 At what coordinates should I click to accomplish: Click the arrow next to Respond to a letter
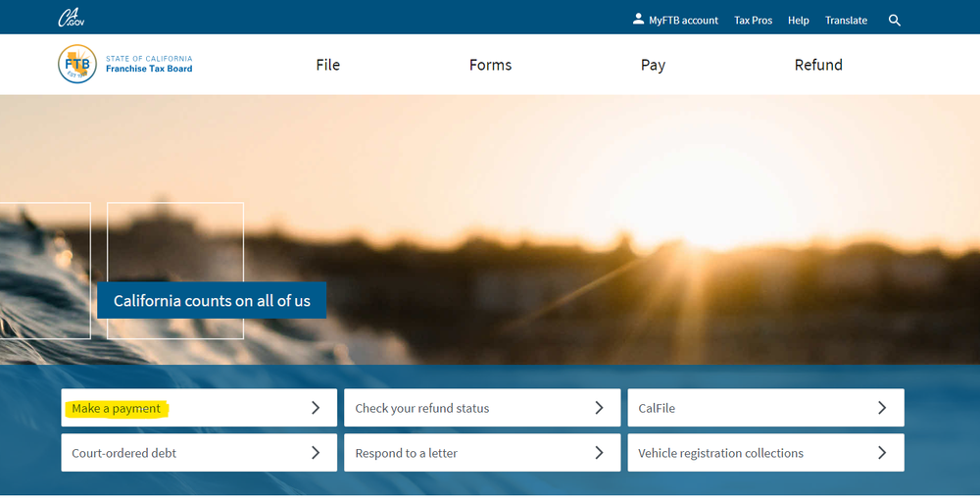599,453
